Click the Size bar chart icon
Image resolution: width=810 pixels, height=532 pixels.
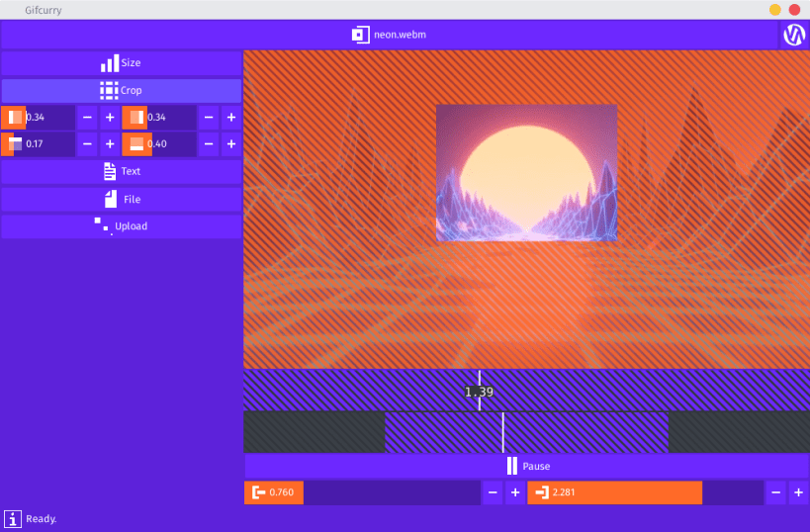110,63
